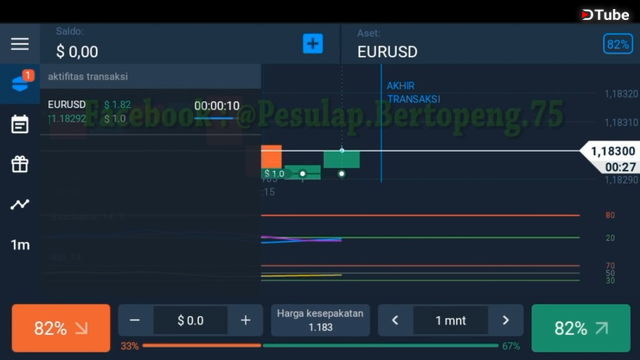Open the calendar icon in sidebar
Viewport: 640px width, 360px height.
point(20,124)
